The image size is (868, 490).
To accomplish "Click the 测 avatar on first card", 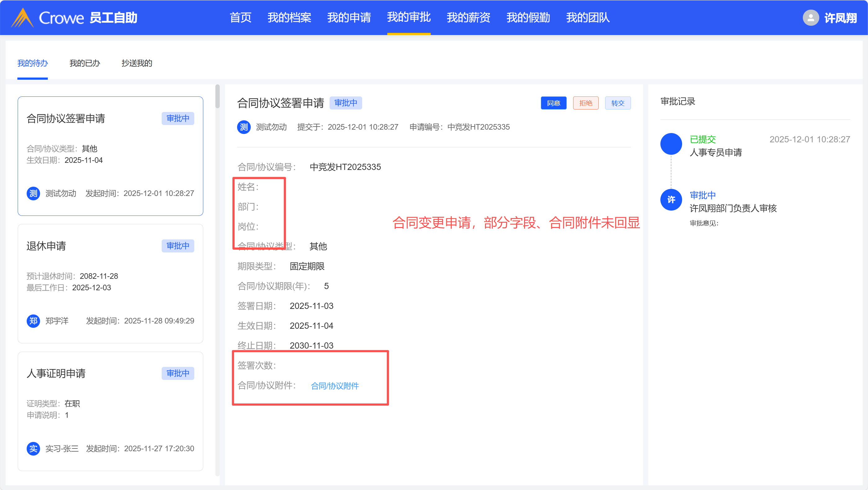I will (x=33, y=193).
